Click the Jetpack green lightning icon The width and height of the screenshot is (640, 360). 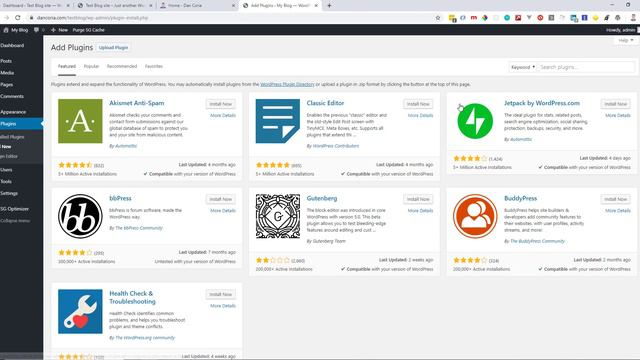[475, 121]
